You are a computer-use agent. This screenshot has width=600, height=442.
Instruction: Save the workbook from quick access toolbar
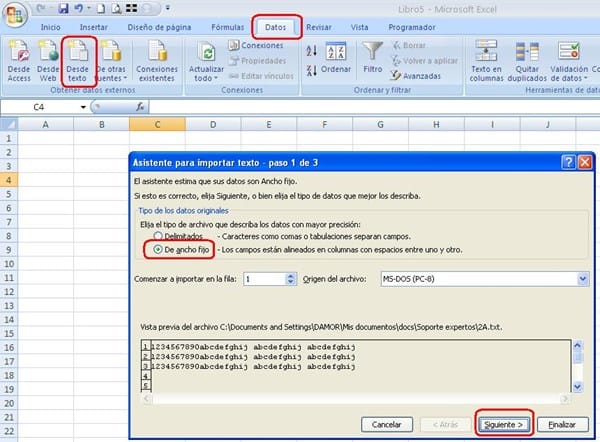coord(63,8)
